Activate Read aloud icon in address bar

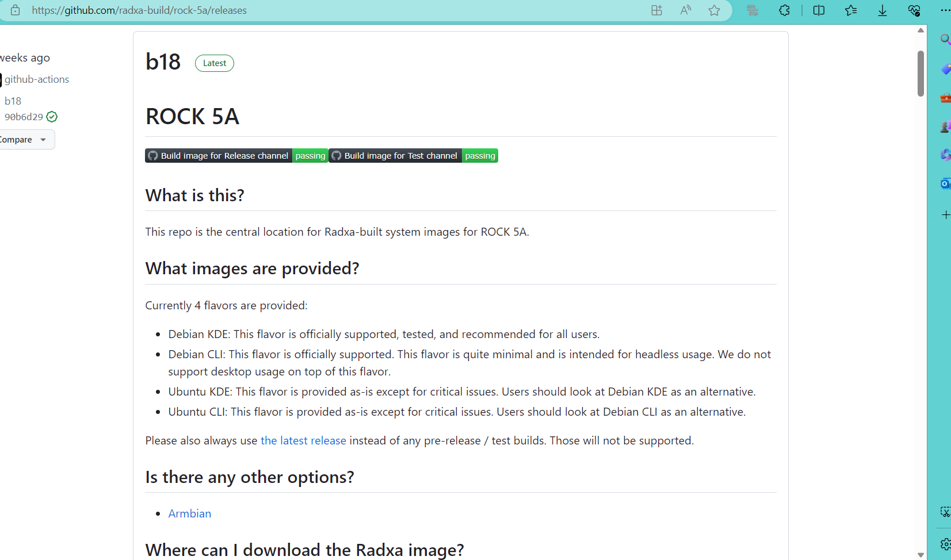click(685, 10)
